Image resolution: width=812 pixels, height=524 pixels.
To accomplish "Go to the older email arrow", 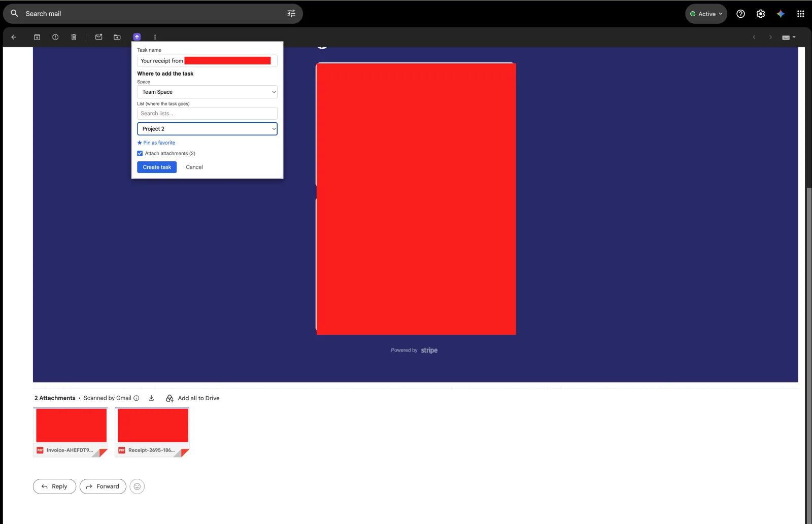I will pos(770,37).
